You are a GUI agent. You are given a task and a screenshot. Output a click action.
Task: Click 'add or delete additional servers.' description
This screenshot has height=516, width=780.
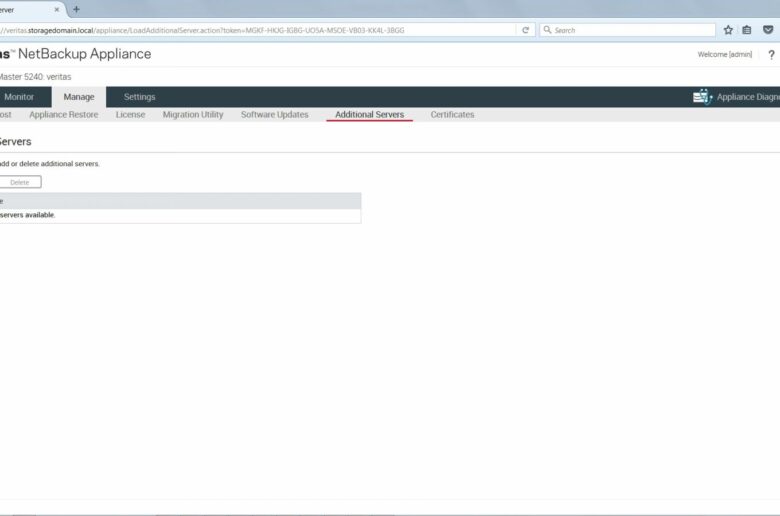tap(49, 164)
